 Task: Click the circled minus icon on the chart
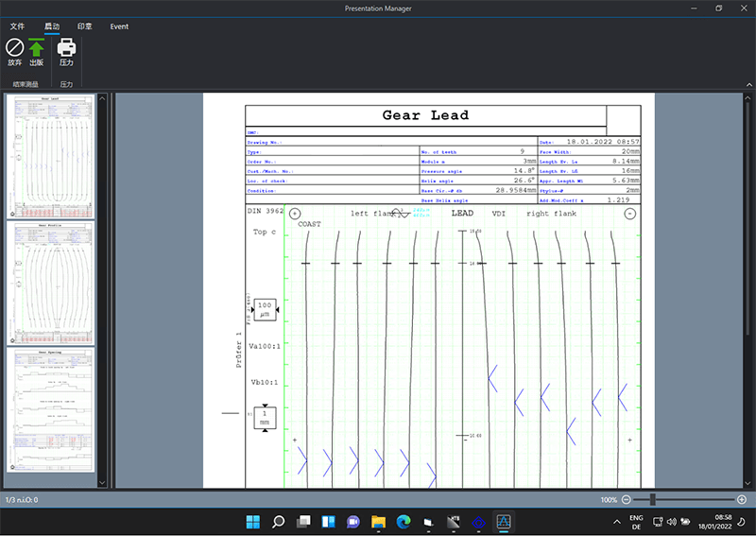629,214
